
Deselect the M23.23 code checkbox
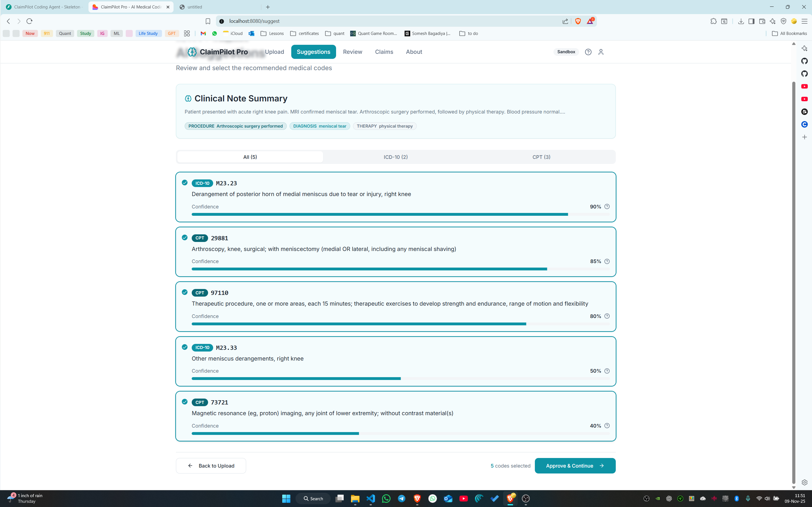pyautogui.click(x=185, y=183)
